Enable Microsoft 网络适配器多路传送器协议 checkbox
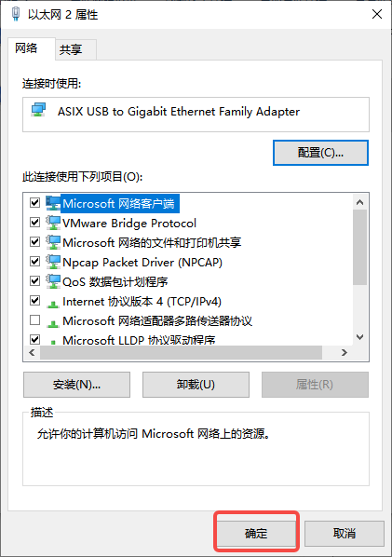This screenshot has width=392, height=557. click(34, 320)
